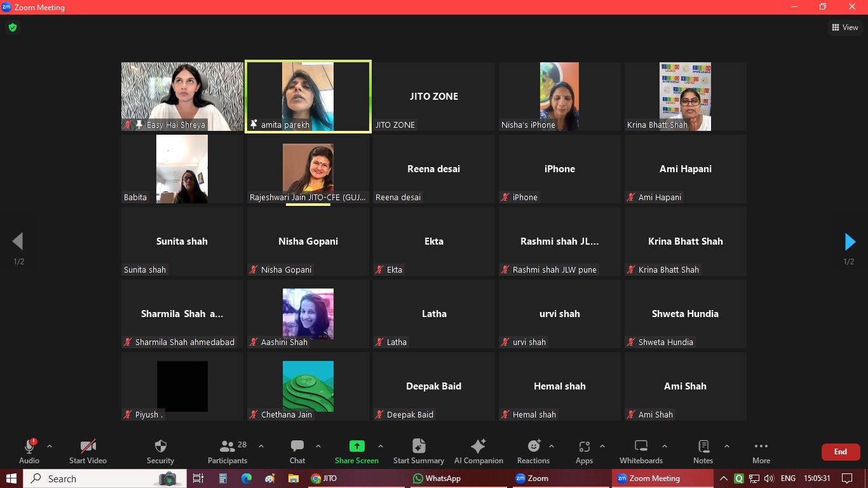Open the View layout menu
Image resolution: width=868 pixels, height=488 pixels.
point(844,27)
